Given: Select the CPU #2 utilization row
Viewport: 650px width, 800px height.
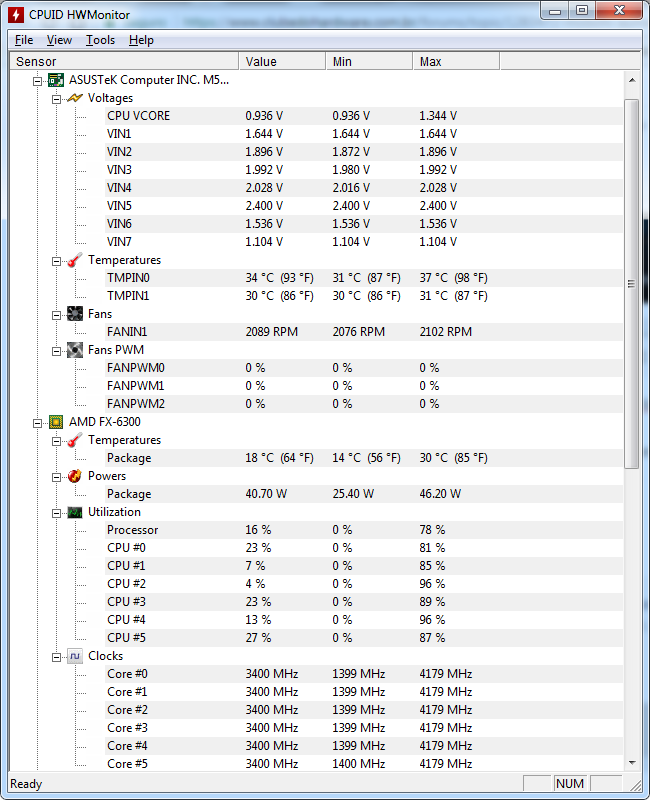Looking at the screenshot, I should pos(363,584).
